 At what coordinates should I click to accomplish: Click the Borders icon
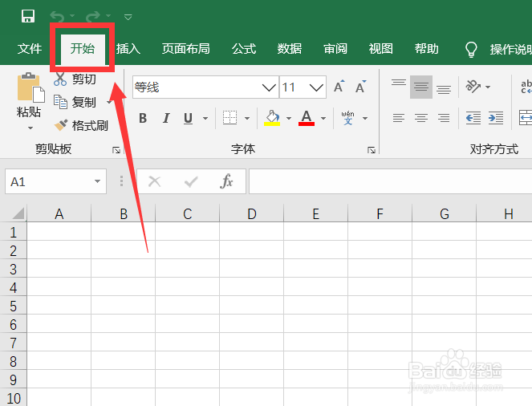coord(229,118)
